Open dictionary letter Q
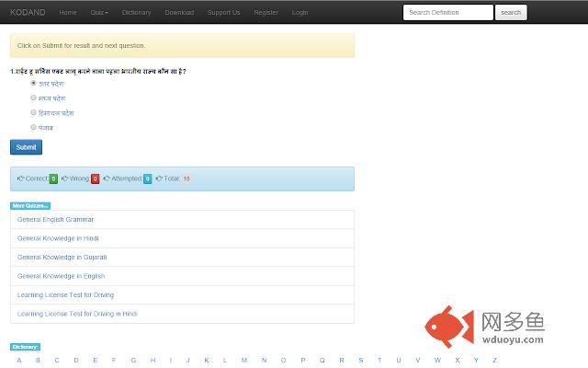588x368 pixels. 322,360
